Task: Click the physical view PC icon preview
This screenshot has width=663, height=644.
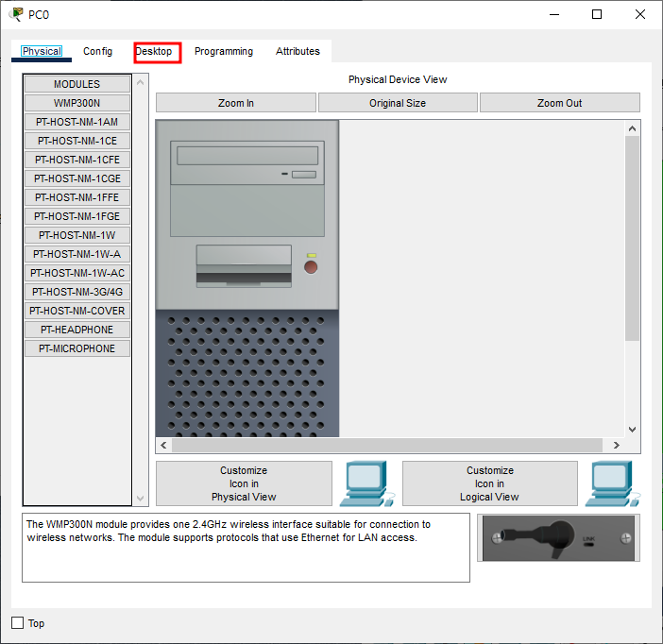Action: coord(367,483)
